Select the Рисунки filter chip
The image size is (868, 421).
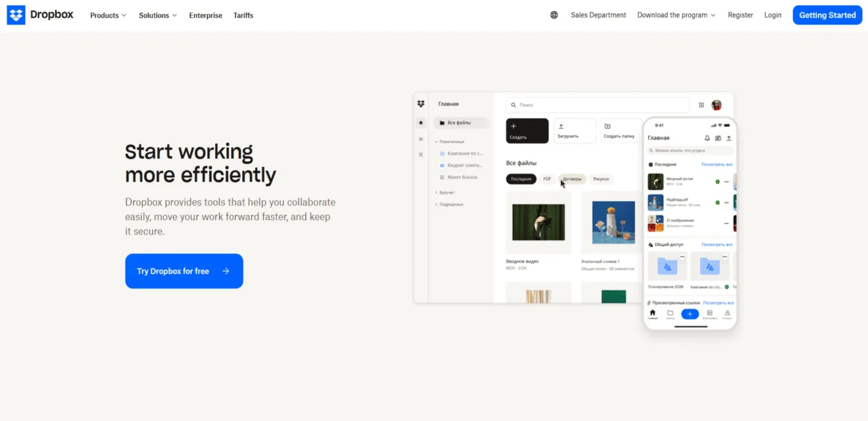[x=601, y=179]
